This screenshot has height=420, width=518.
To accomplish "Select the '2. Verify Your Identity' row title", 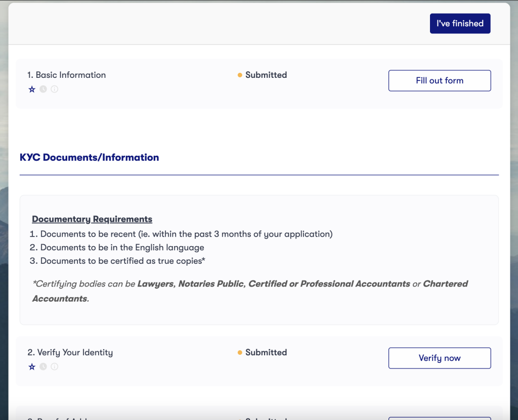I will tap(70, 352).
